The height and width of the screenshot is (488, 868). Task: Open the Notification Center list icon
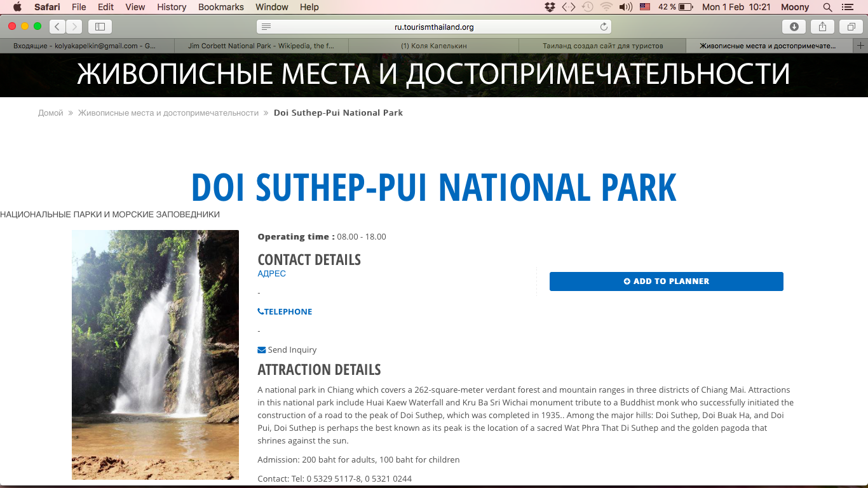pyautogui.click(x=847, y=7)
